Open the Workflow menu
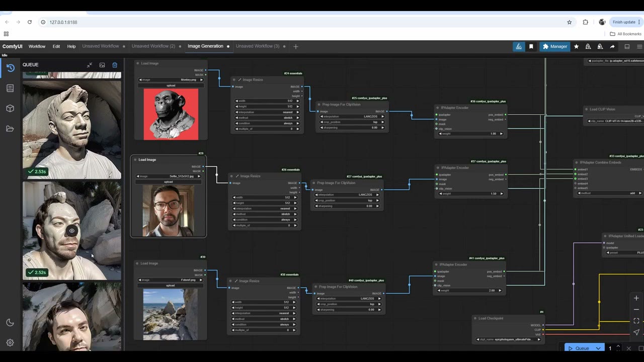The image size is (644, 362). click(37, 46)
